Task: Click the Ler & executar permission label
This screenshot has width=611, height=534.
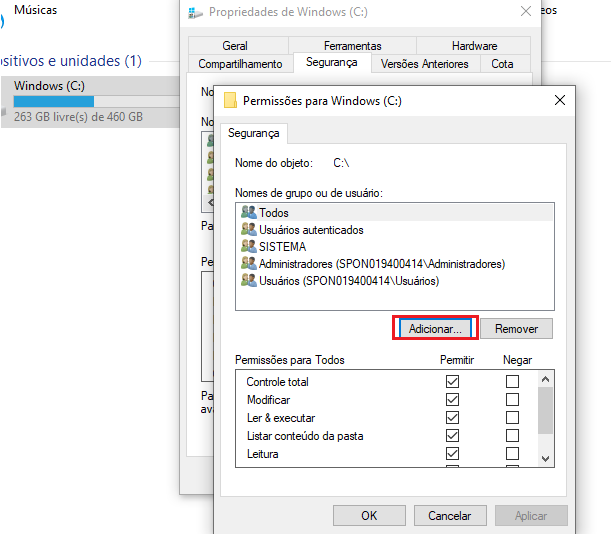Action: pos(281,418)
